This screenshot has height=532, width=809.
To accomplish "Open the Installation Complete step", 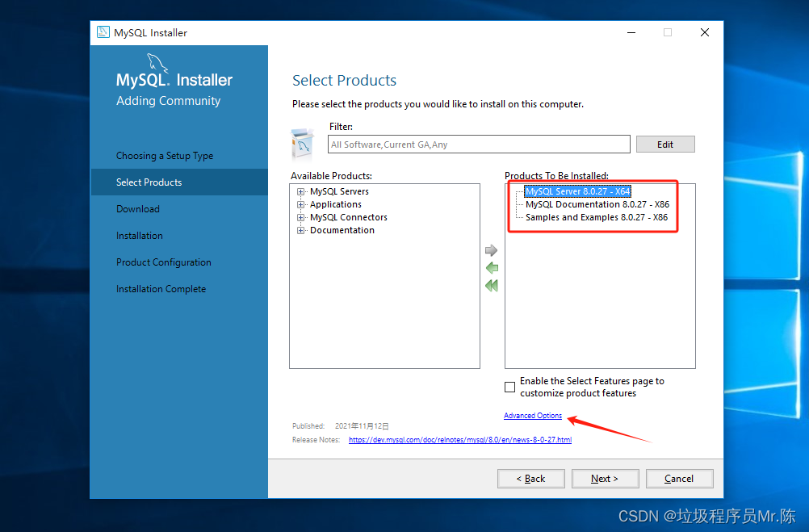I will pyautogui.click(x=161, y=289).
